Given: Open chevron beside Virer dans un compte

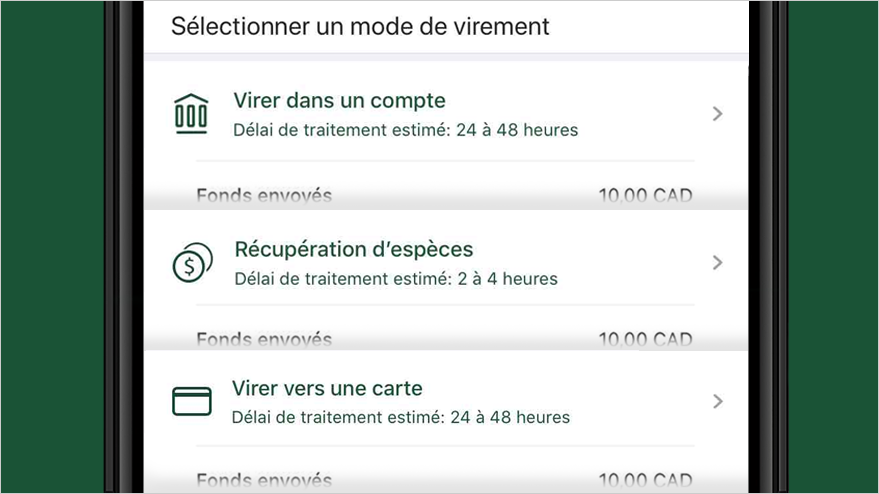Looking at the screenshot, I should [x=718, y=114].
